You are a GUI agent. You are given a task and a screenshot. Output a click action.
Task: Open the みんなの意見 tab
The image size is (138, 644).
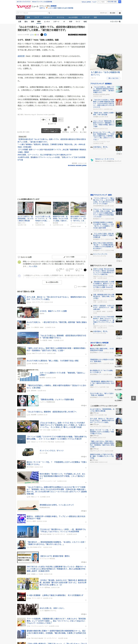coord(73,17)
